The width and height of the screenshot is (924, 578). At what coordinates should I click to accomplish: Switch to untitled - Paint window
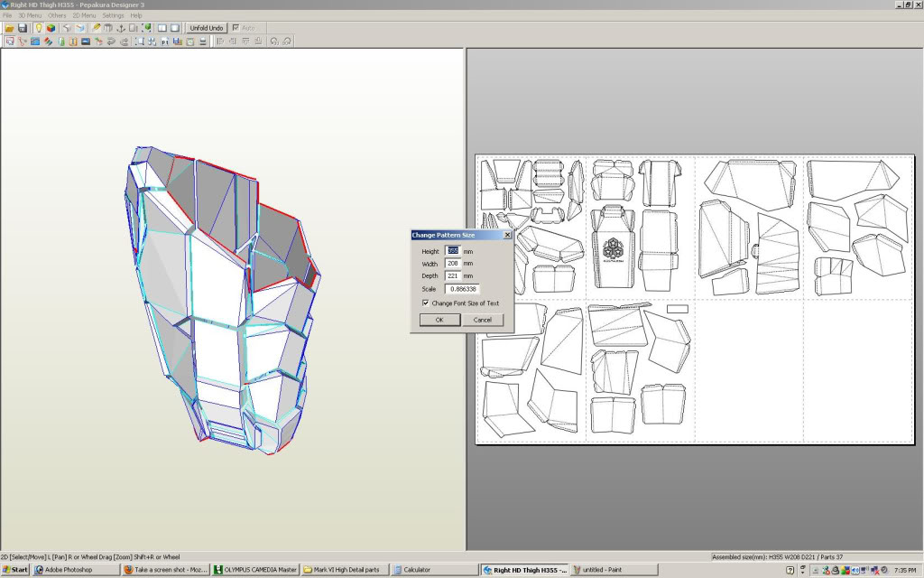[614, 570]
